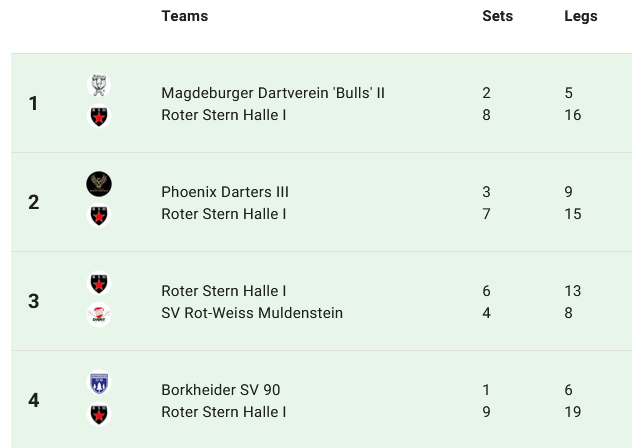Screen dimensions: 632x448
Task: Open Phoenix Darters III team page
Action: pyautogui.click(x=225, y=192)
